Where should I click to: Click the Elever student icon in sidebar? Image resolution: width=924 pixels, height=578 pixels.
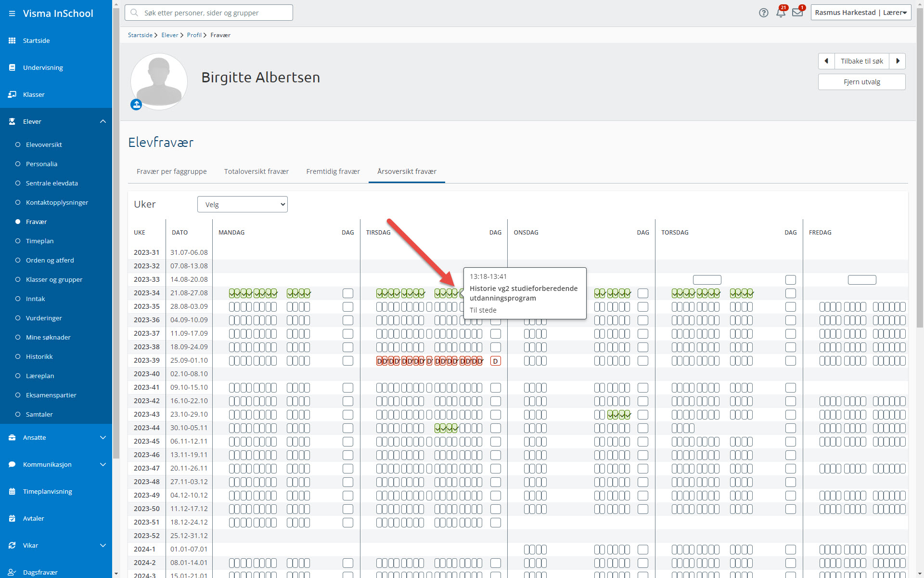point(12,121)
